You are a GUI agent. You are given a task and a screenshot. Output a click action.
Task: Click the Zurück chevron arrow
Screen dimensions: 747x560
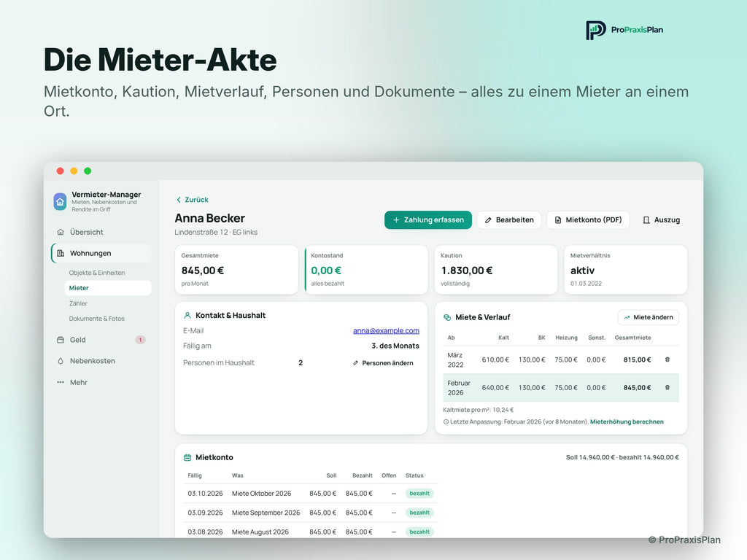179,200
